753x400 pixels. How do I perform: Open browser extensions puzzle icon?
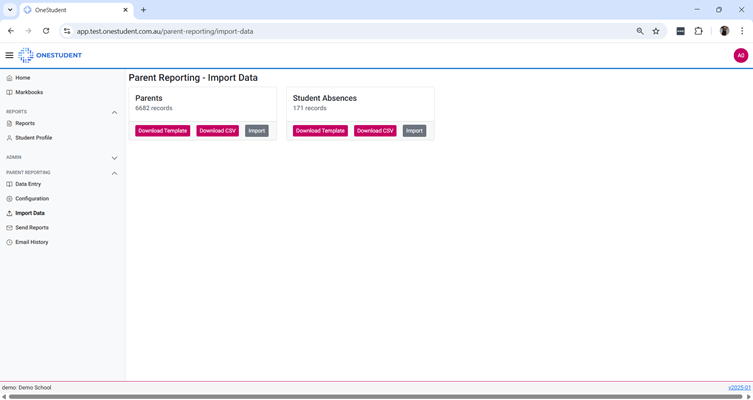[x=698, y=31]
